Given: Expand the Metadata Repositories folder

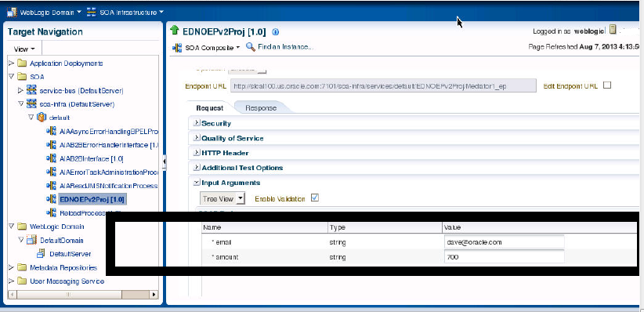Looking at the screenshot, I should (12, 267).
